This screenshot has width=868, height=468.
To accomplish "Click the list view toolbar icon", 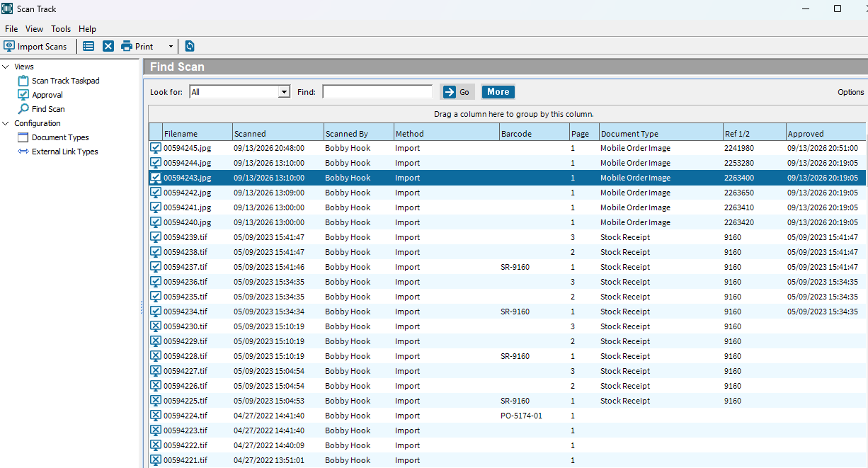I will (88, 46).
